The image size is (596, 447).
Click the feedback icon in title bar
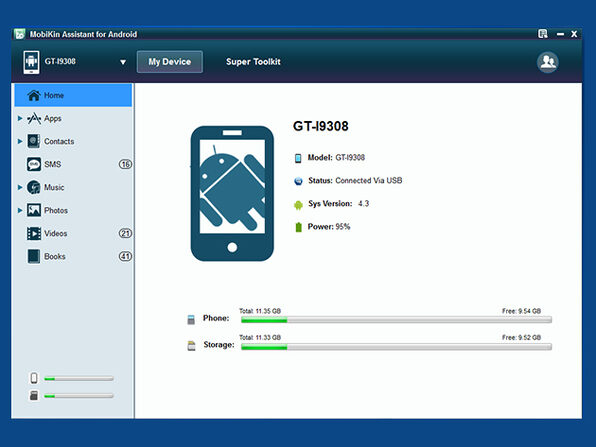pyautogui.click(x=543, y=34)
